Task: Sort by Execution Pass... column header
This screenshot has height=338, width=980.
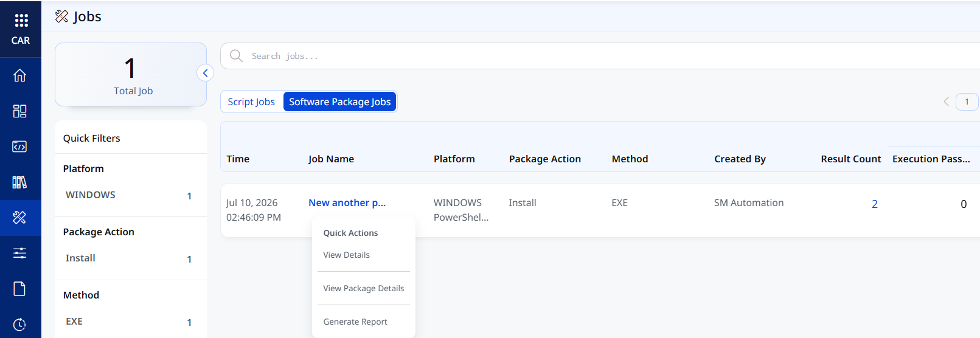Action: (931, 159)
